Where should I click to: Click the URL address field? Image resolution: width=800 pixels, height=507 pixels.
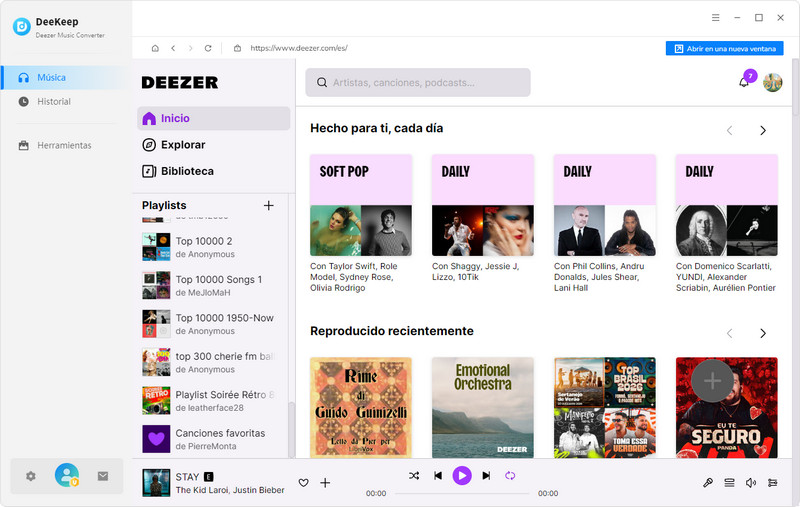(x=299, y=48)
